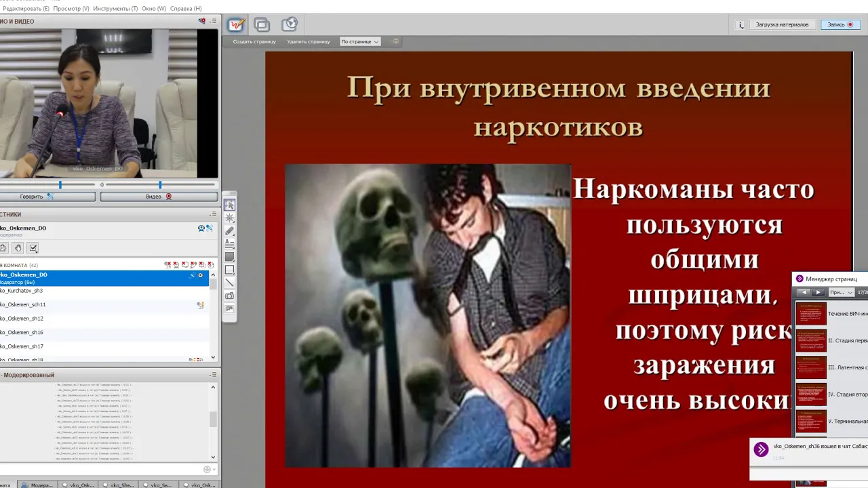Screen dimensions: 868x488
Task: Toggle Запись recording button
Action: pyautogui.click(x=840, y=24)
